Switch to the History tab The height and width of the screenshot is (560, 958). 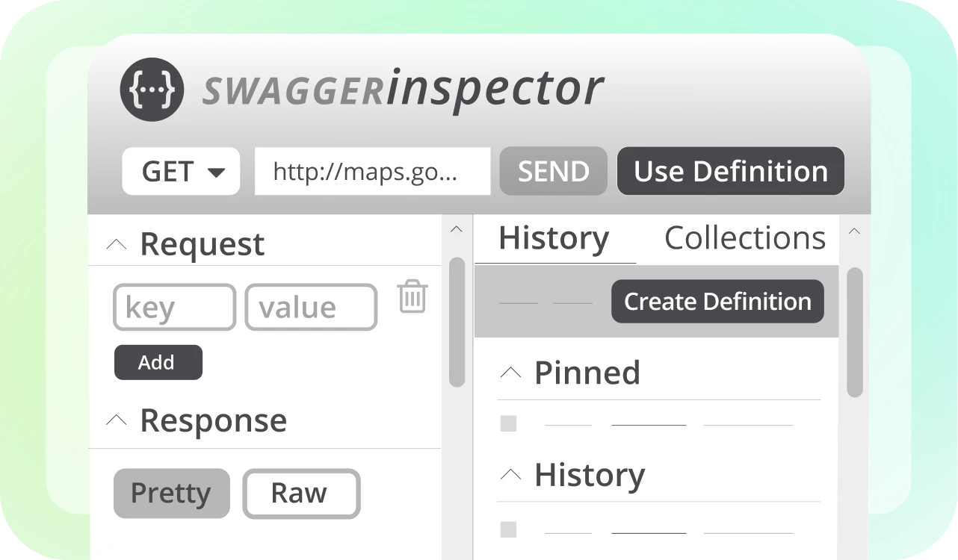[554, 238]
